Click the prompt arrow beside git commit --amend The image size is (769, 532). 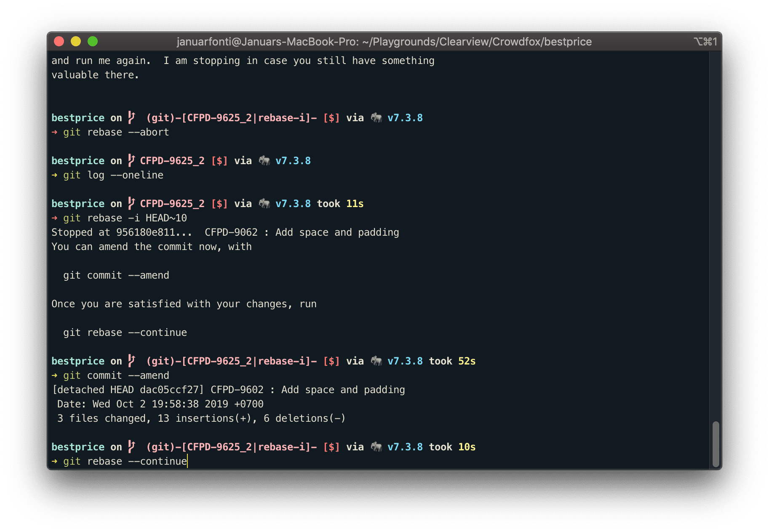(55, 375)
